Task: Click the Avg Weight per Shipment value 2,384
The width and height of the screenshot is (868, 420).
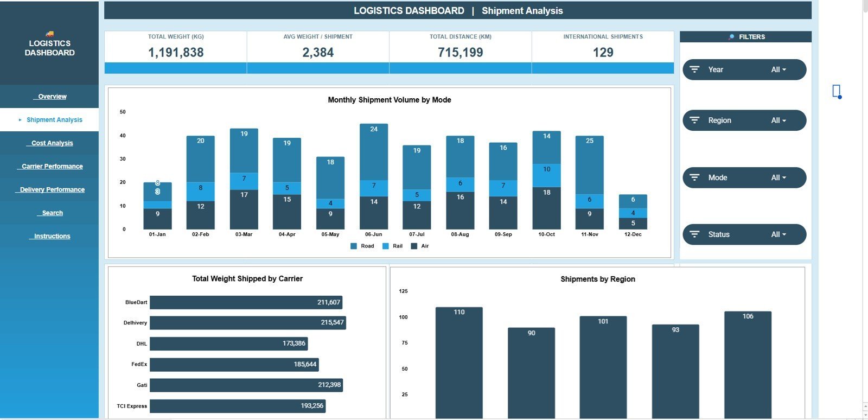Action: tap(318, 53)
